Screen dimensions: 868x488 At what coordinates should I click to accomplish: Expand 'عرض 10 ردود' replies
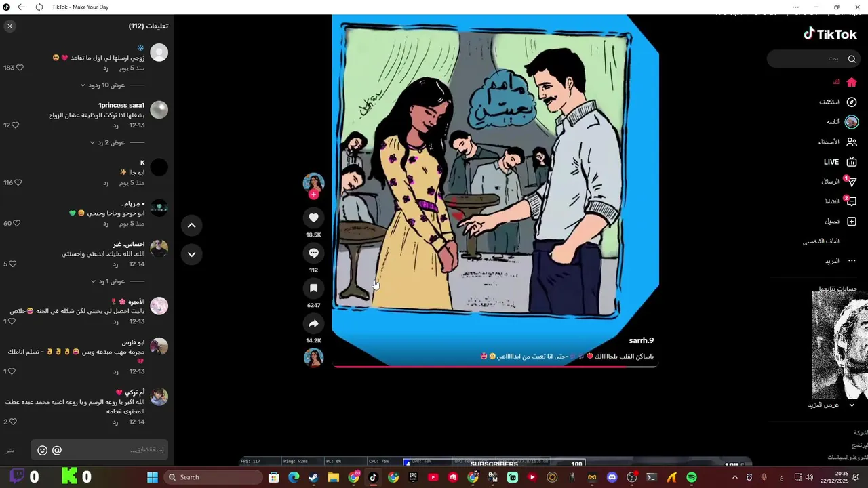pyautogui.click(x=102, y=85)
